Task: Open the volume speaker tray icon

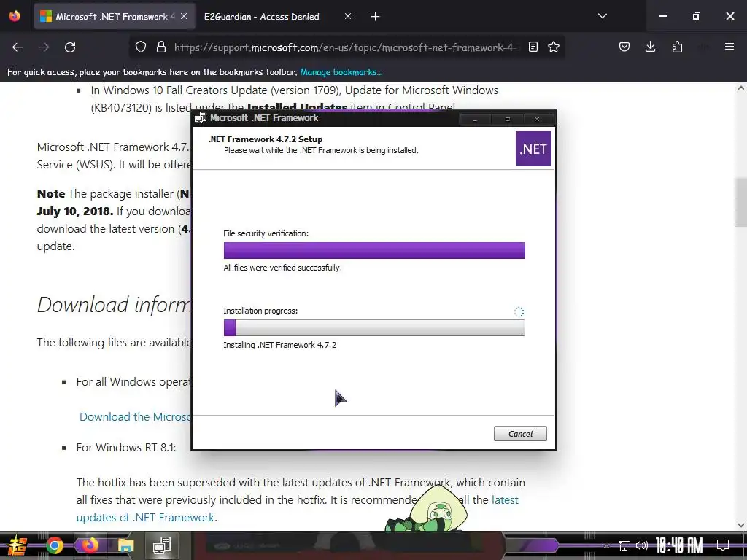Action: click(x=642, y=545)
